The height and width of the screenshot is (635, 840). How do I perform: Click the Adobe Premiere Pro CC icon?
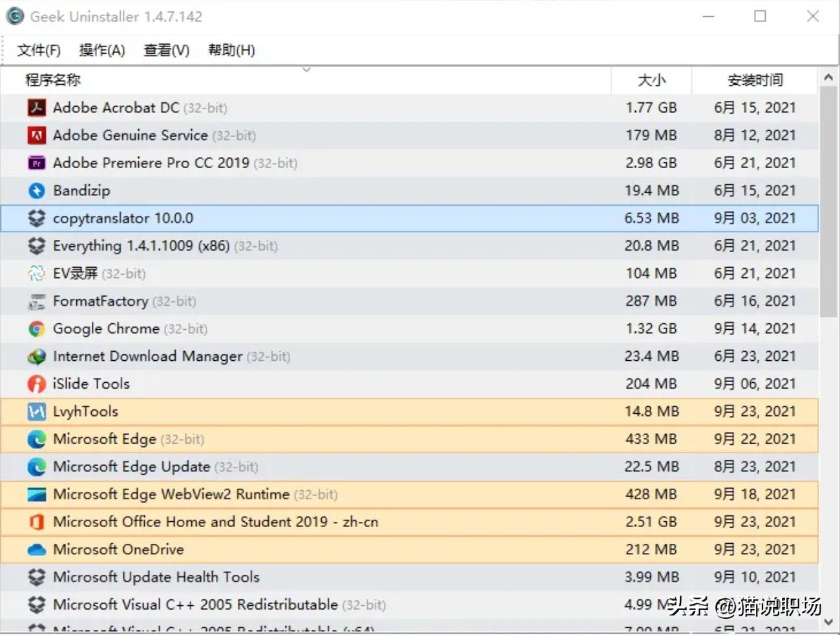(37, 162)
